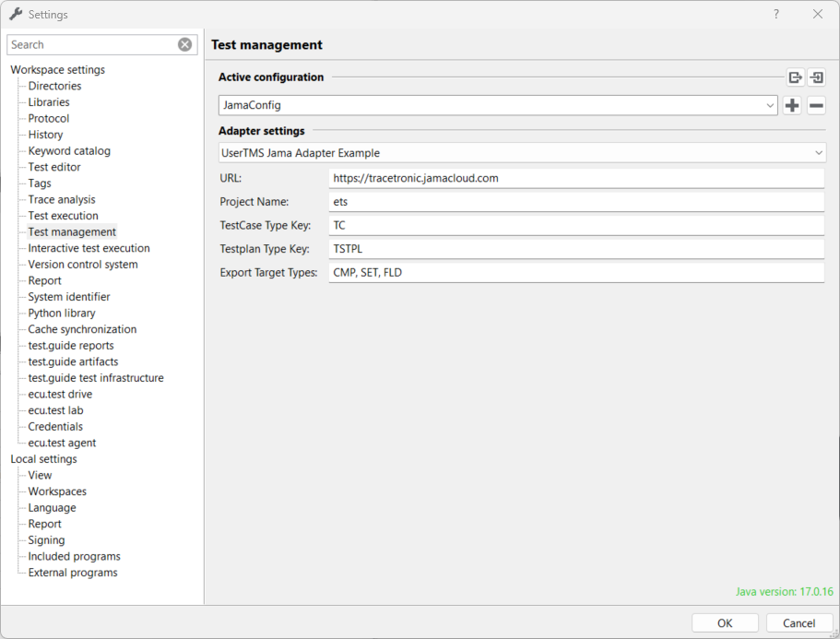This screenshot has height=639, width=840.
Task: Select Version control system entry
Action: coord(83,264)
